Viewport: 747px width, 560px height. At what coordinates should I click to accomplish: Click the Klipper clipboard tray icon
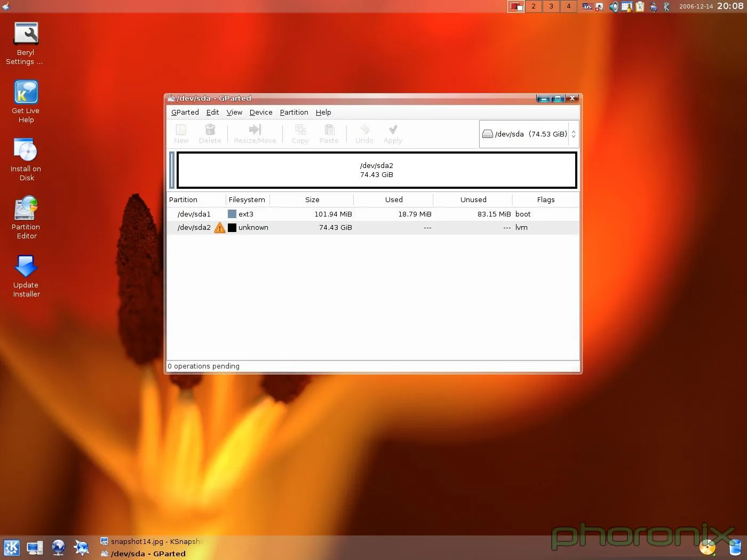point(640,7)
